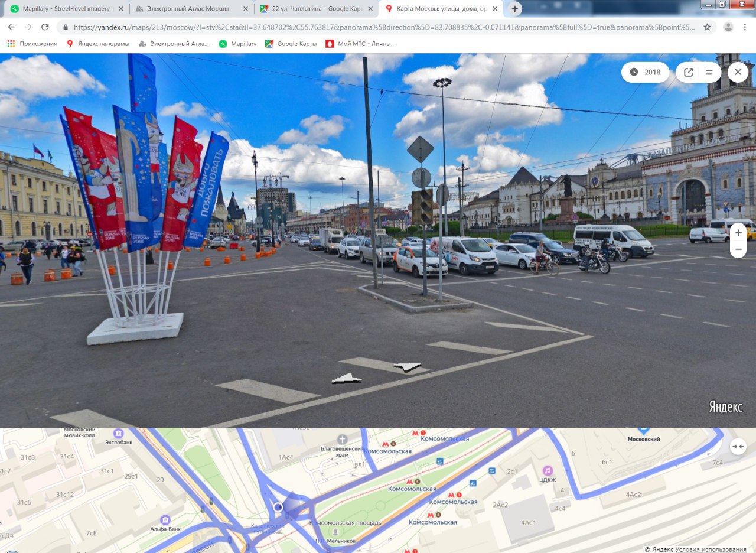Go back to the previous page

pyautogui.click(x=11, y=27)
